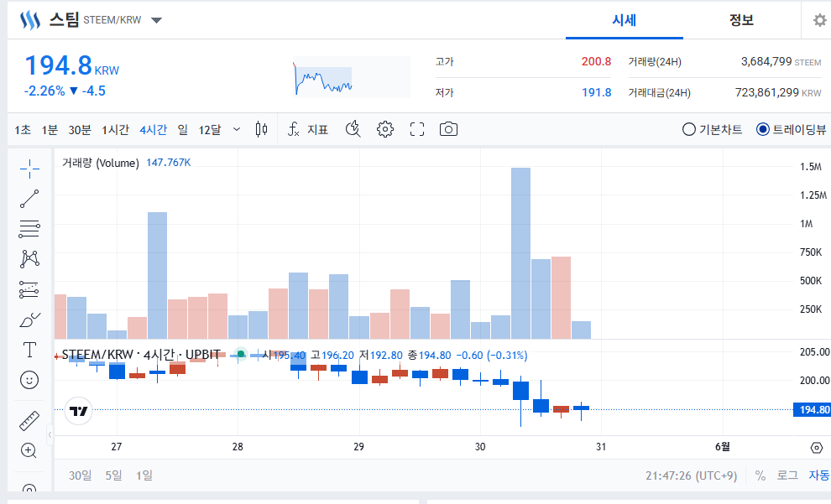The width and height of the screenshot is (831, 504).
Task: Open the long position forecasting tool
Action: [29, 289]
